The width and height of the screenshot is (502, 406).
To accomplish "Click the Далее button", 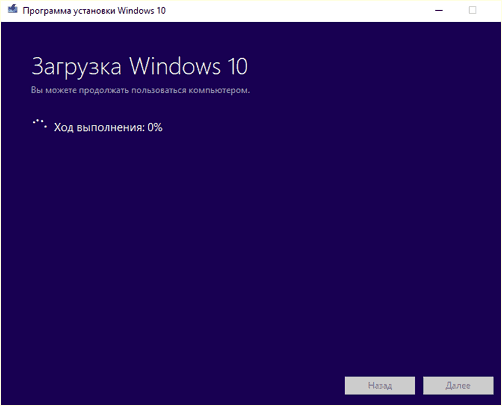I will 458,386.
